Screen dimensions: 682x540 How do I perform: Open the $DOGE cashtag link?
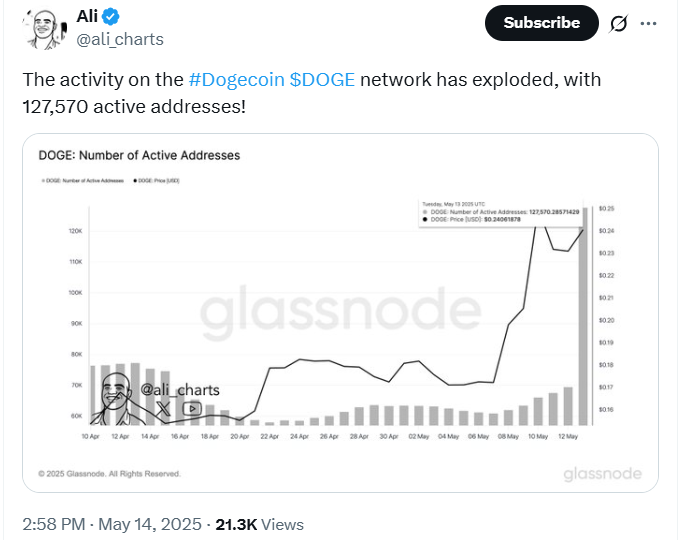[x=322, y=80]
